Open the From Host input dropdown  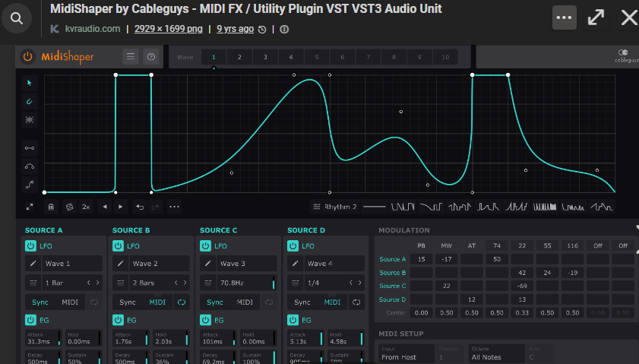click(406, 354)
